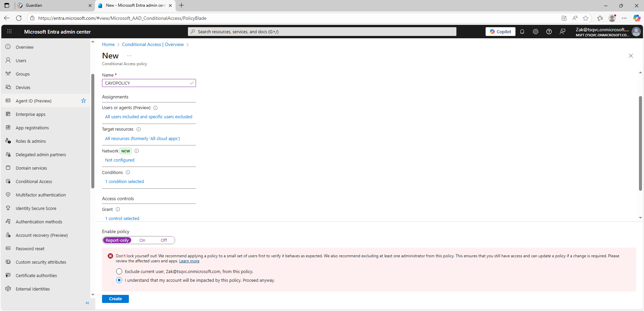644x311 pixels.
Task: Favorite Agent ID (Preview) with star icon
Action: 84,101
